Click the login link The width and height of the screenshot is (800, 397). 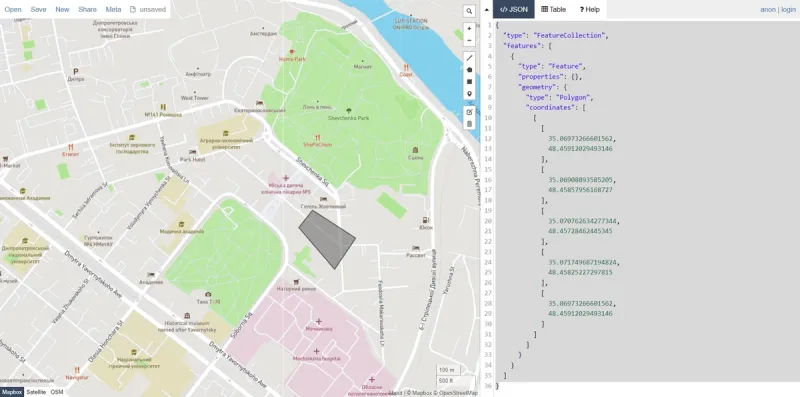pyautogui.click(x=789, y=9)
